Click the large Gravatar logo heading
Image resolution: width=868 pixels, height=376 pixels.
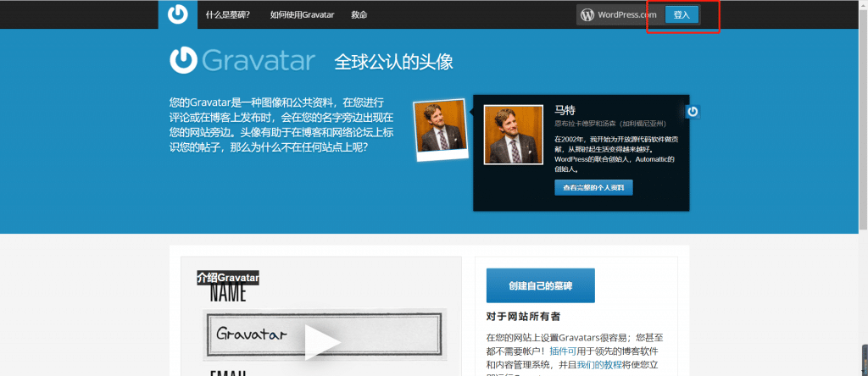point(242,61)
